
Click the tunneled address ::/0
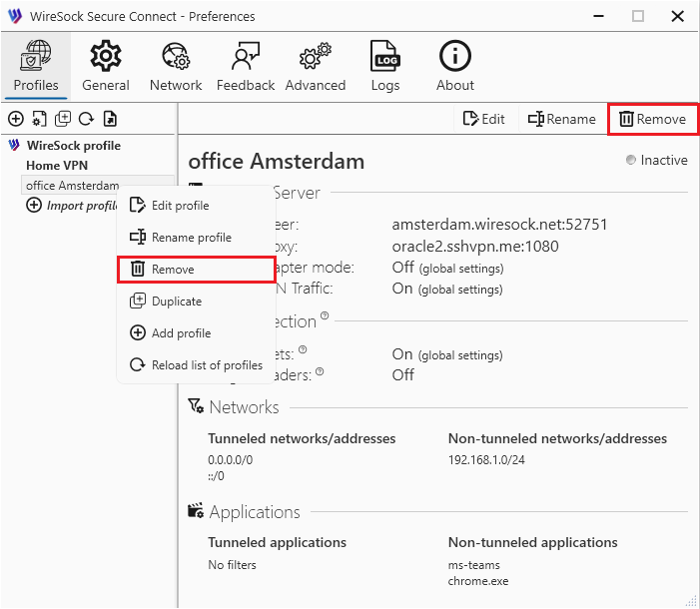[x=216, y=476]
